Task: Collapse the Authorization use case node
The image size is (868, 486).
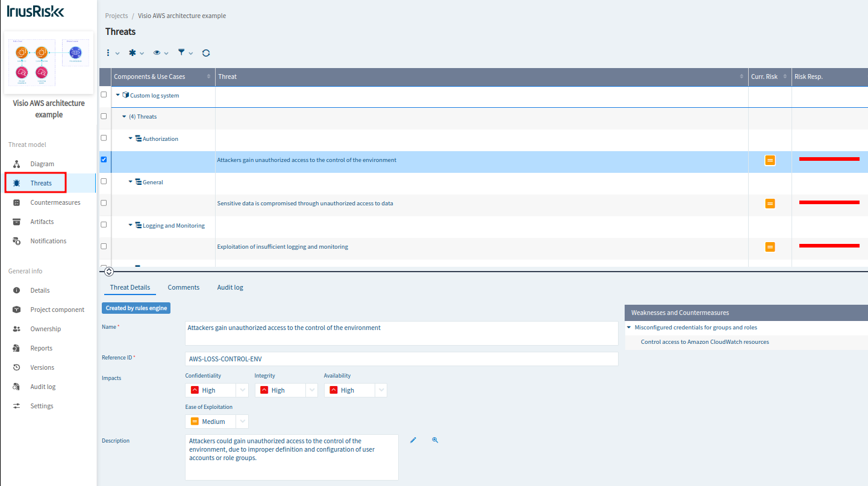Action: 131,138
